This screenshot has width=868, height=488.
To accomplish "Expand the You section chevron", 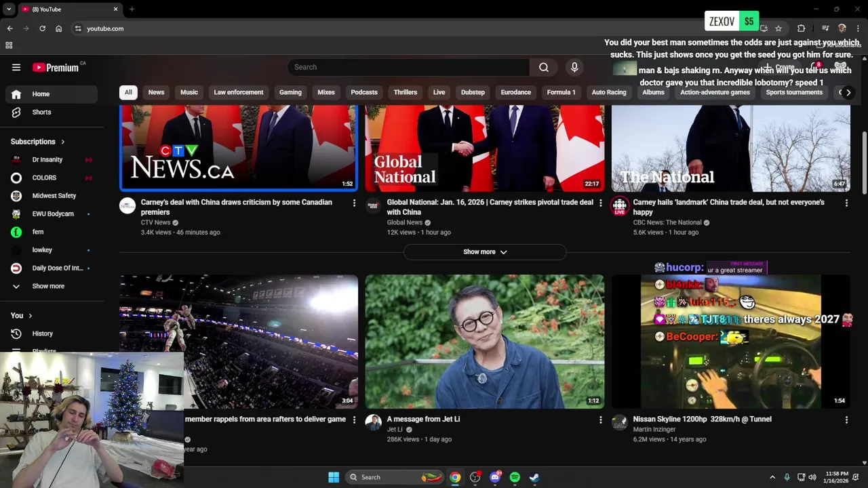I will (x=30, y=315).
